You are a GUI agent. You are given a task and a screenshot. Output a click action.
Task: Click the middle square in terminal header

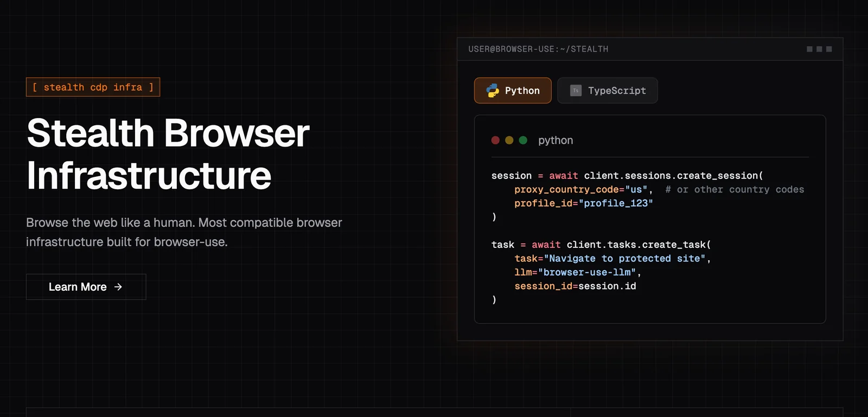click(819, 49)
